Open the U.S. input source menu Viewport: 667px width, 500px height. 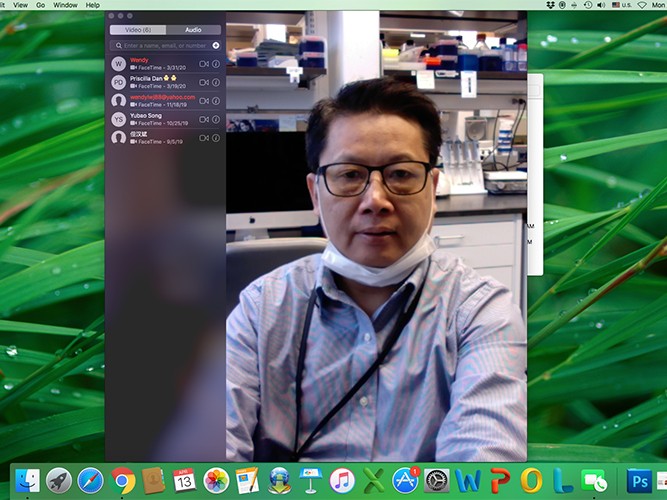621,5
